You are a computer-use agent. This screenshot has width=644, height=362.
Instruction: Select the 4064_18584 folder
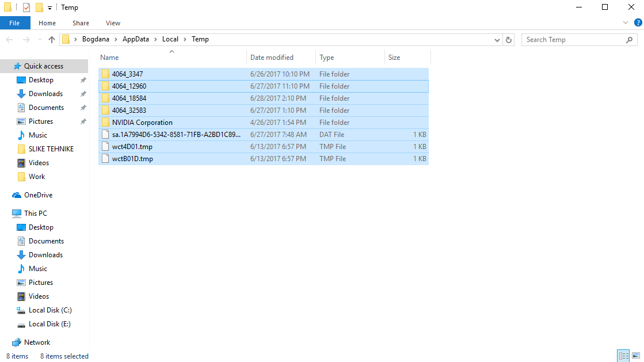click(263, 98)
